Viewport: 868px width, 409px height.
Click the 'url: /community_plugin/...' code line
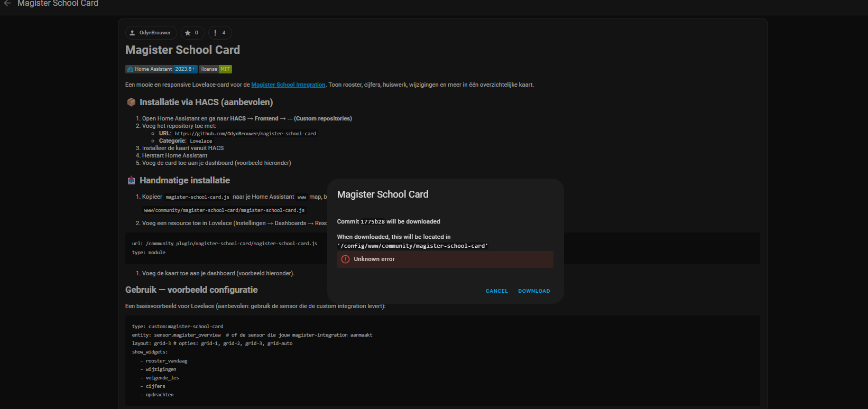point(225,244)
